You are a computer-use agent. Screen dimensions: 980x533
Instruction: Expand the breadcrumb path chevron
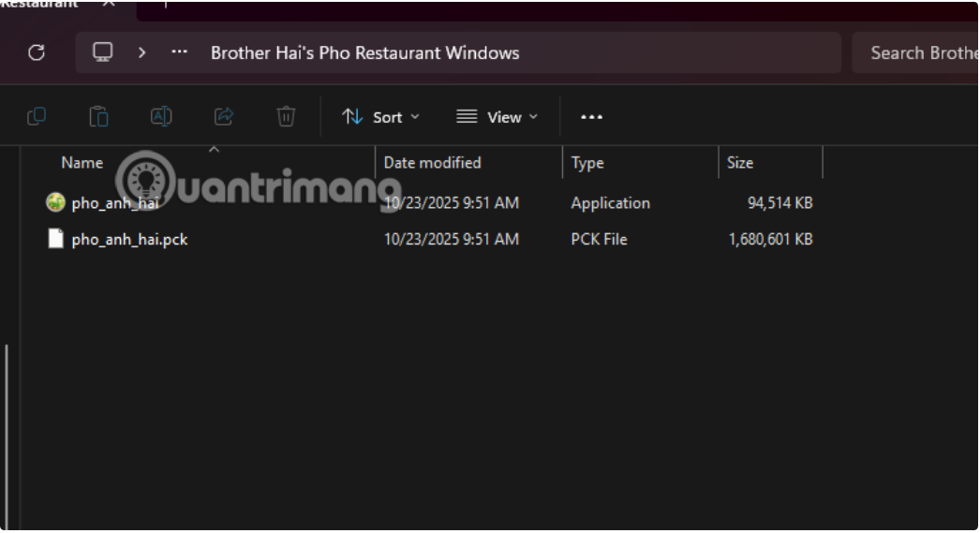point(142,52)
